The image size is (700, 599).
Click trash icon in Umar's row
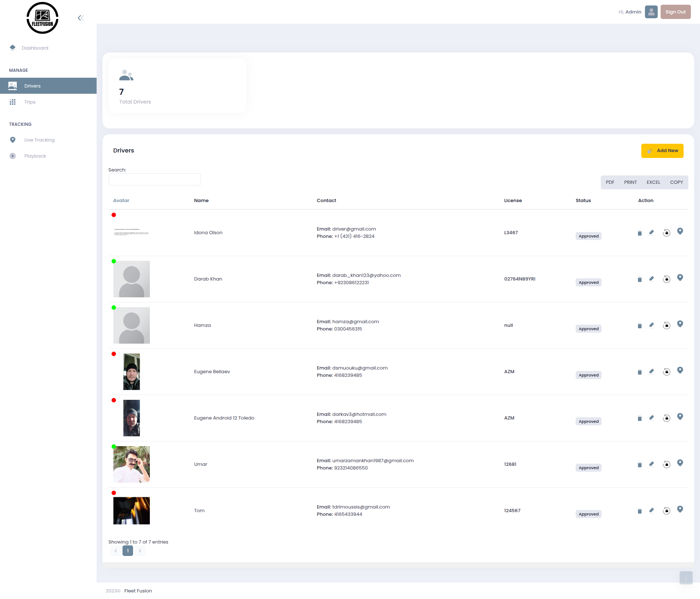(639, 465)
